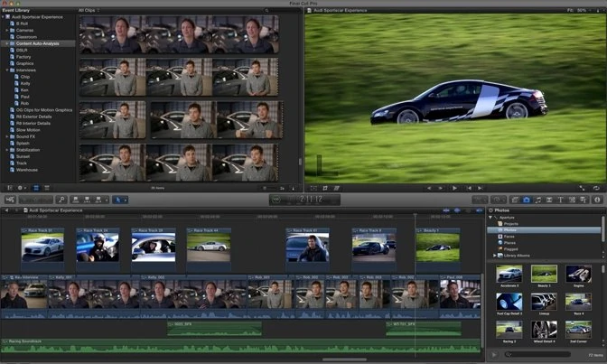This screenshot has width=607, height=364.
Task: Select the arrow Select tool
Action: 118,200
